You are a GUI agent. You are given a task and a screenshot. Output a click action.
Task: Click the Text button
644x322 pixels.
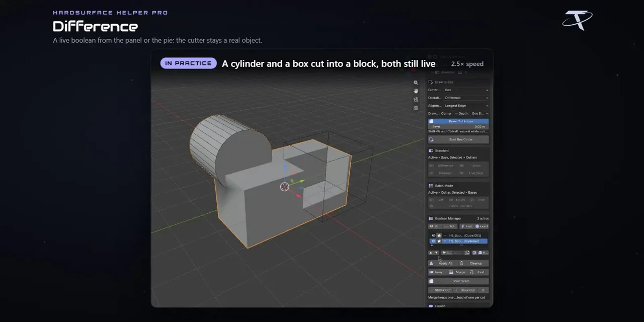pyautogui.click(x=478, y=272)
